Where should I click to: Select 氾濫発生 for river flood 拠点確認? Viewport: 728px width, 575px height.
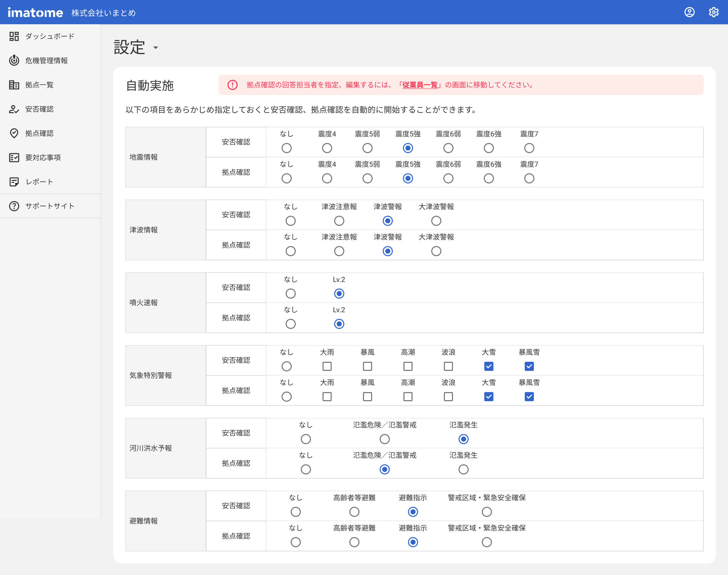(x=463, y=469)
